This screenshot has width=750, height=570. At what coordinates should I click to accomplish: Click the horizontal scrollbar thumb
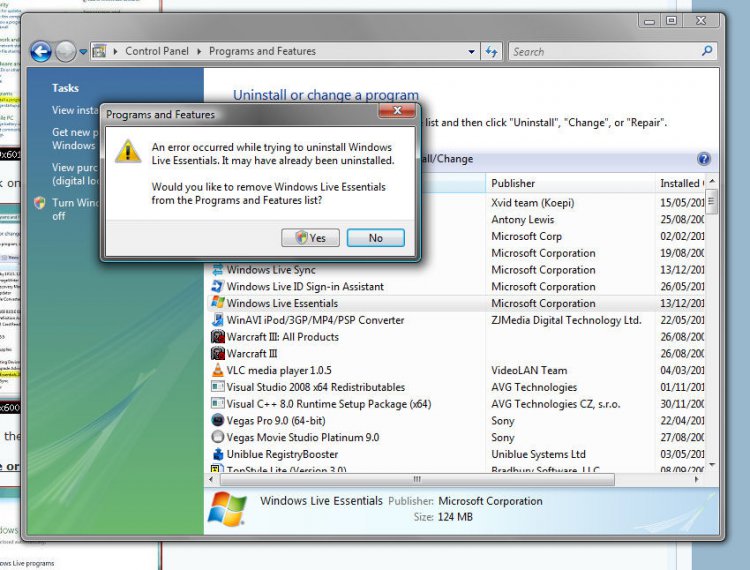(417, 479)
